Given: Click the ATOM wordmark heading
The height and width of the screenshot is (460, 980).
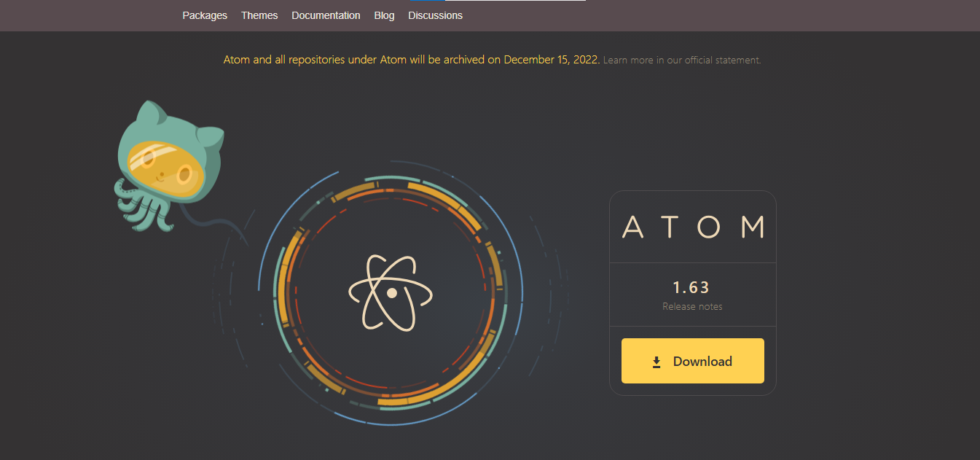Looking at the screenshot, I should 693,227.
